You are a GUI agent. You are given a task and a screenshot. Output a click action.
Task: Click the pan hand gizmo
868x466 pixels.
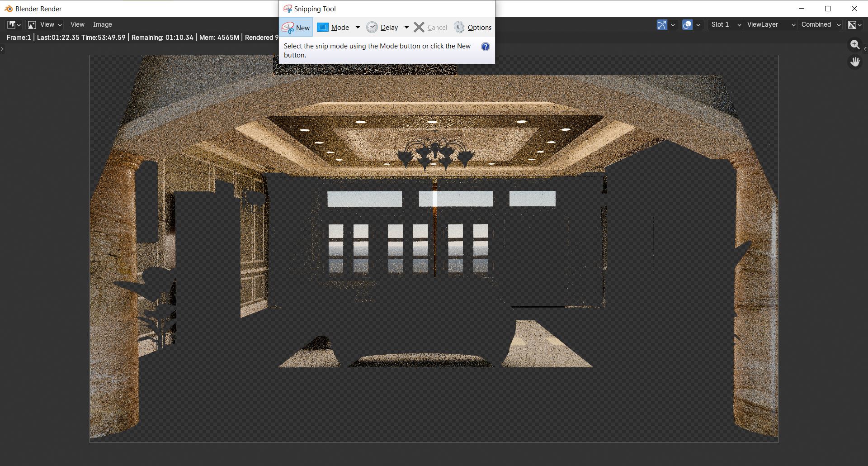point(854,62)
